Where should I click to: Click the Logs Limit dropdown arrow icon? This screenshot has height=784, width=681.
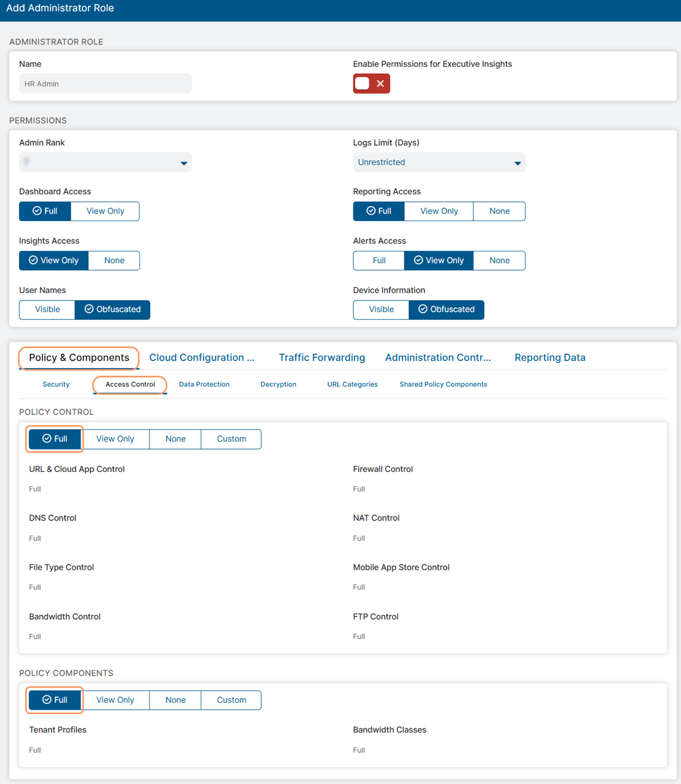[x=517, y=163]
